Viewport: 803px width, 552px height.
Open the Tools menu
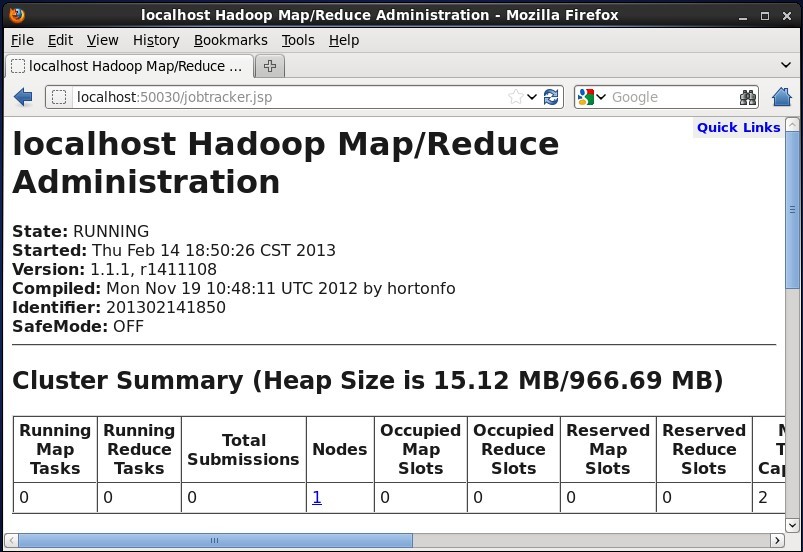pyautogui.click(x=298, y=40)
